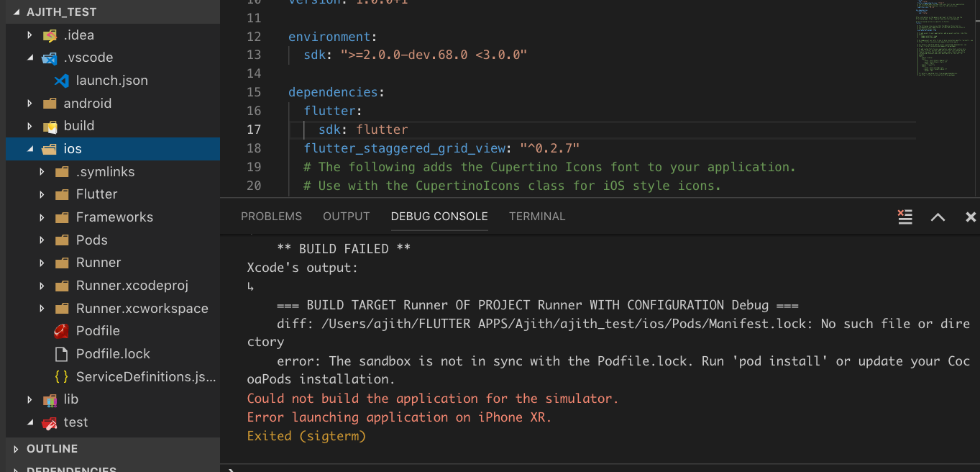980x472 pixels.
Task: Click the code minimap overview
Action: point(947,38)
